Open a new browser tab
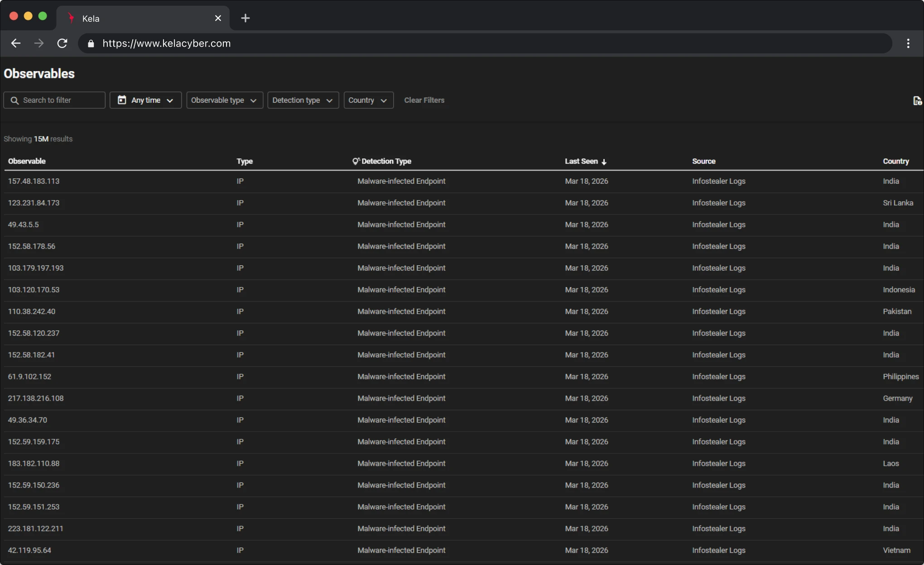The width and height of the screenshot is (924, 565). [245, 18]
